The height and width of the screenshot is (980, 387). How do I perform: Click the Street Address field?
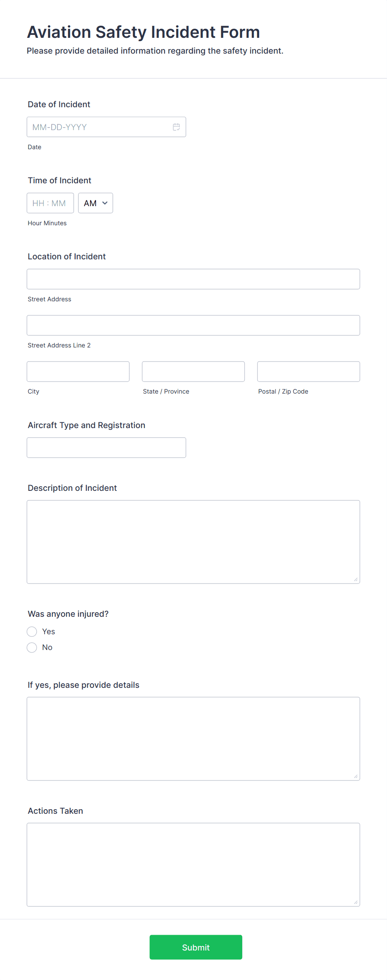click(x=193, y=279)
